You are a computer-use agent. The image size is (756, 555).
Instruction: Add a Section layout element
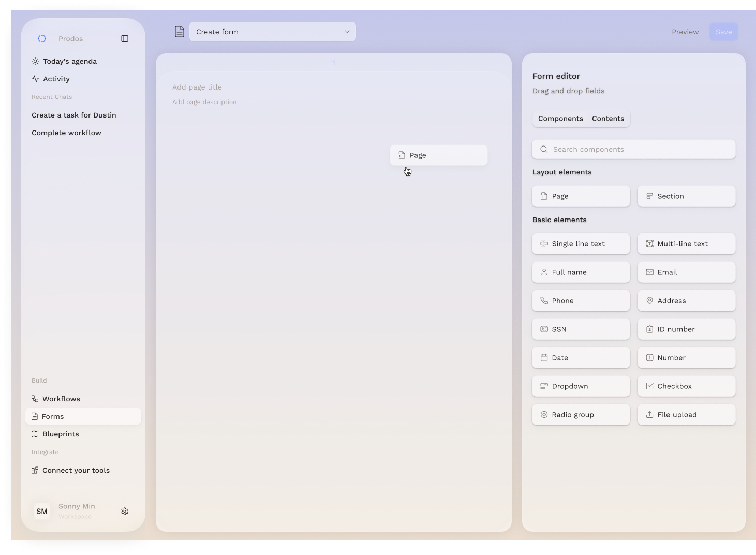tap(687, 196)
